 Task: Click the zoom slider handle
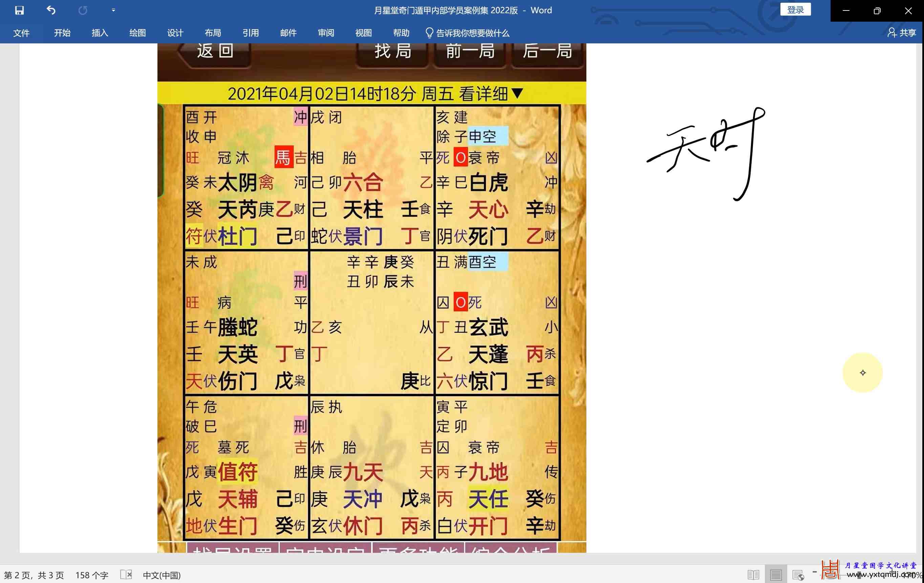(859, 575)
